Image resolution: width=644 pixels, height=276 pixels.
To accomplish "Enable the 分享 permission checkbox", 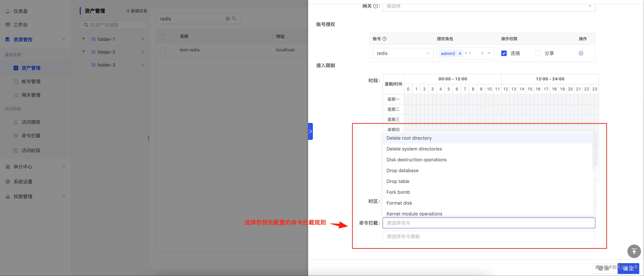I will click(x=538, y=53).
